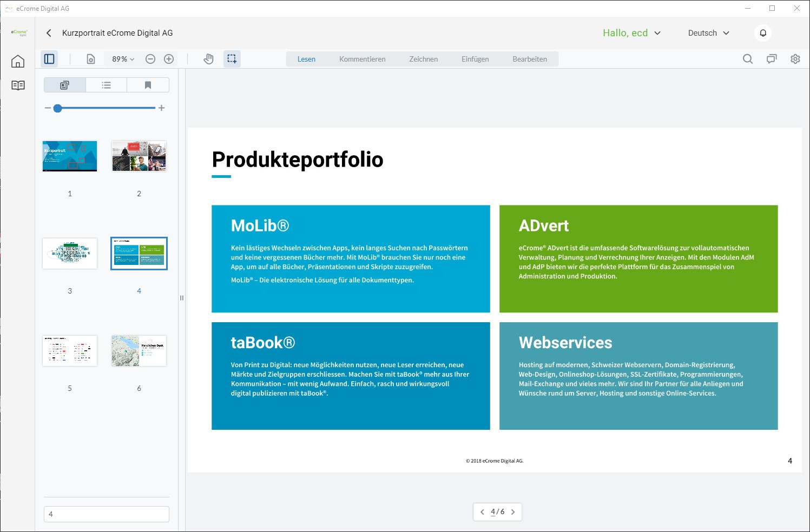Switch to the Einfügen tab
The image size is (810, 532).
point(475,59)
